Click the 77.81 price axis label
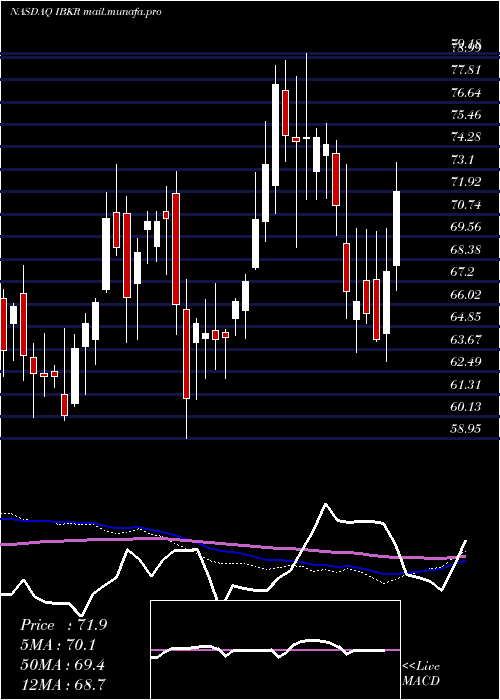 (x=466, y=70)
